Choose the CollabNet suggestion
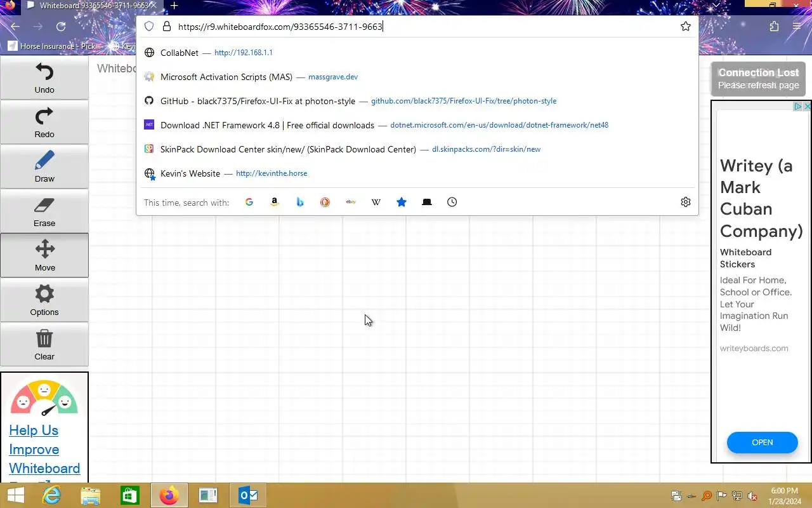Viewport: 812px width, 508px height. click(x=417, y=53)
